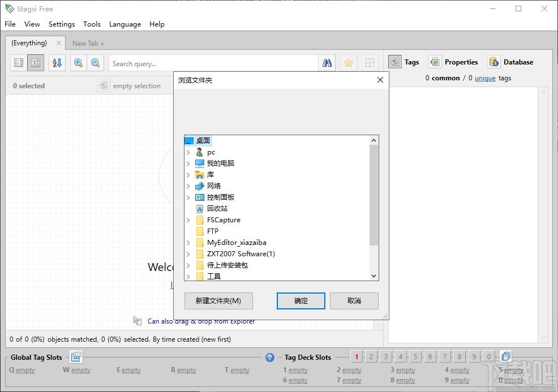
Task: Close the 浏览文件夹 dialog
Action: (380, 80)
